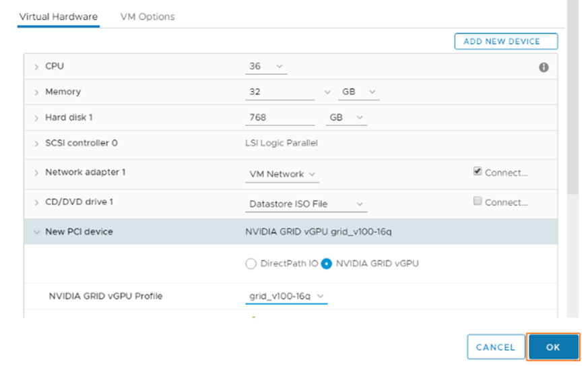Open the CPU count dropdown
Viewport: 588px width, 366px height.
(x=266, y=67)
